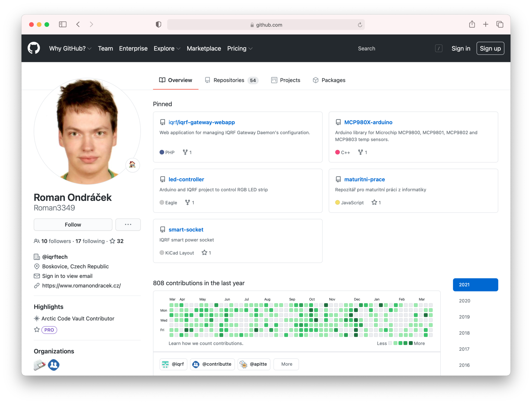Open the iqrf/iqrf-gateway-webapp repository
The image size is (532, 404).
click(x=201, y=122)
